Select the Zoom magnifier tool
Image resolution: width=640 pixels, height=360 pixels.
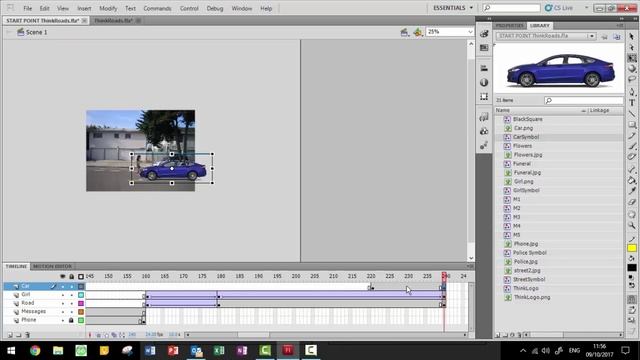click(x=632, y=225)
